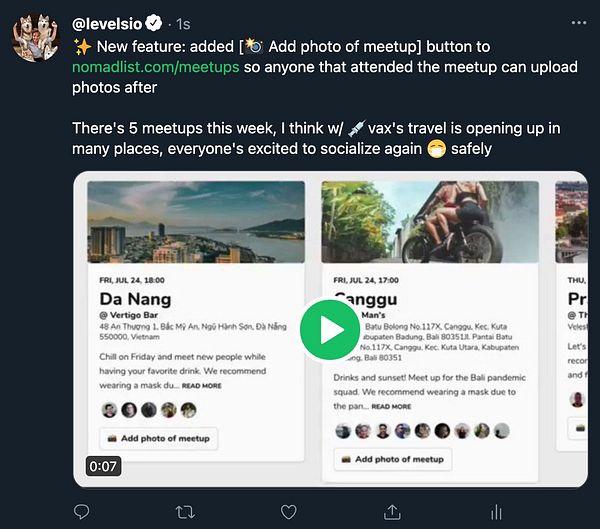This screenshot has width=600, height=529.
Task: Expand Read More in Canggu description
Action: (x=390, y=407)
